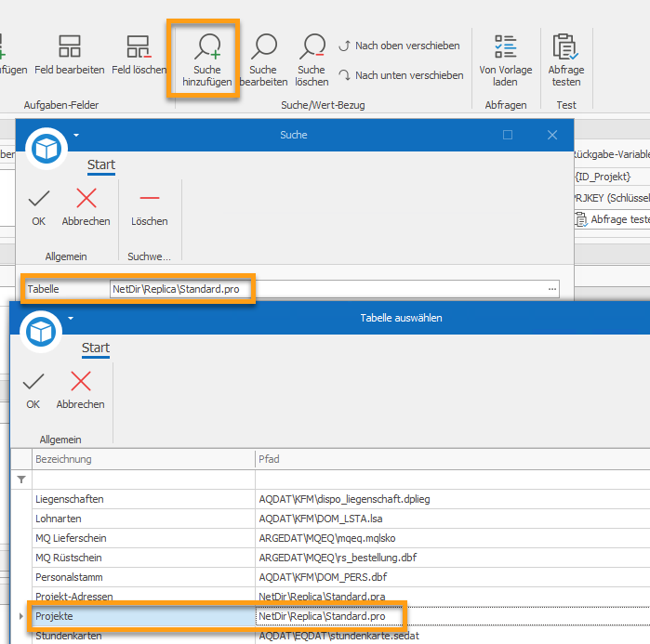Click the Suche löschen icon
The height and width of the screenshot is (644, 650).
[x=312, y=59]
